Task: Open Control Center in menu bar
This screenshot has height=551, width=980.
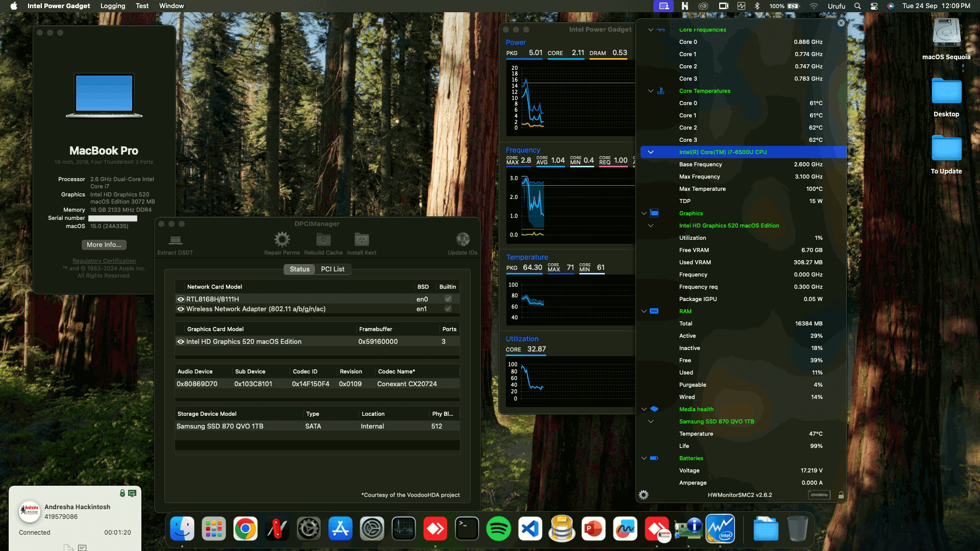Action: click(x=874, y=6)
